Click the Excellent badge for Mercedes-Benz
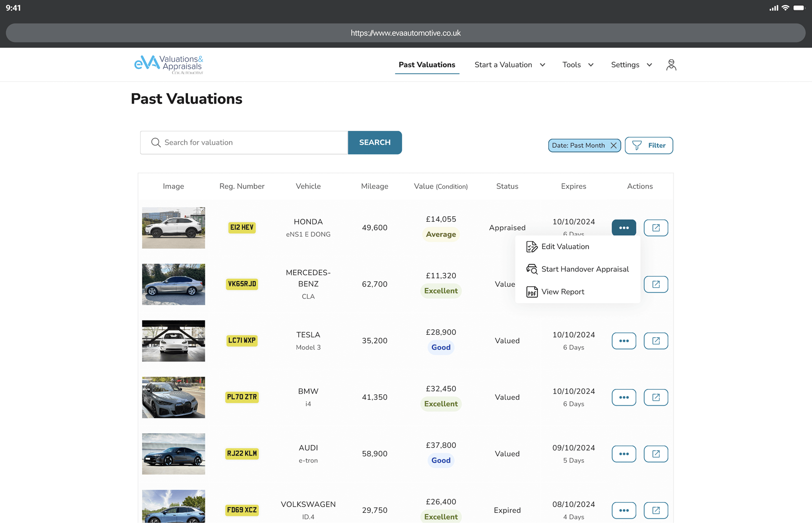Image resolution: width=812 pixels, height=523 pixels. [441, 291]
